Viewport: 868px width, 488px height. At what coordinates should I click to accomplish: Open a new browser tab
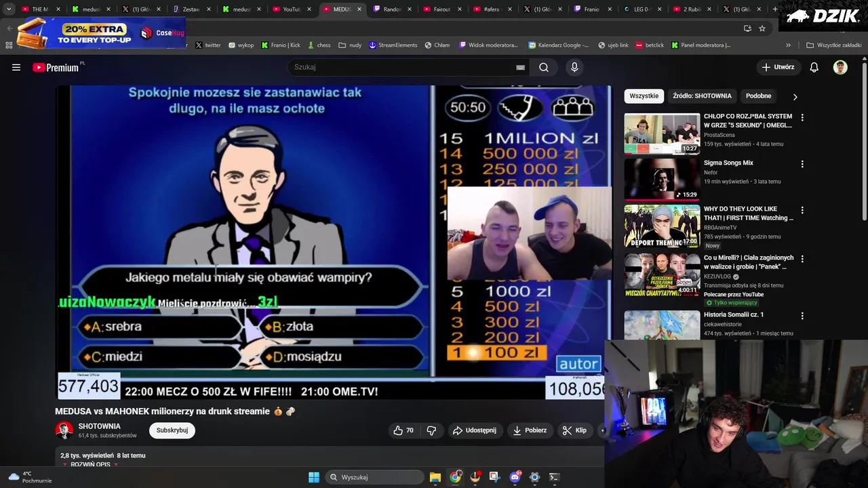[x=775, y=9]
